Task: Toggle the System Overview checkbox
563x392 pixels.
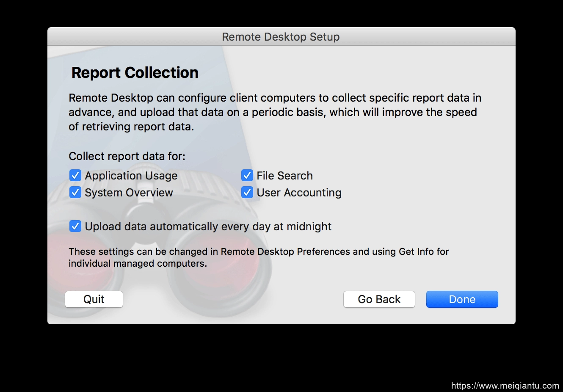Action: (x=75, y=192)
